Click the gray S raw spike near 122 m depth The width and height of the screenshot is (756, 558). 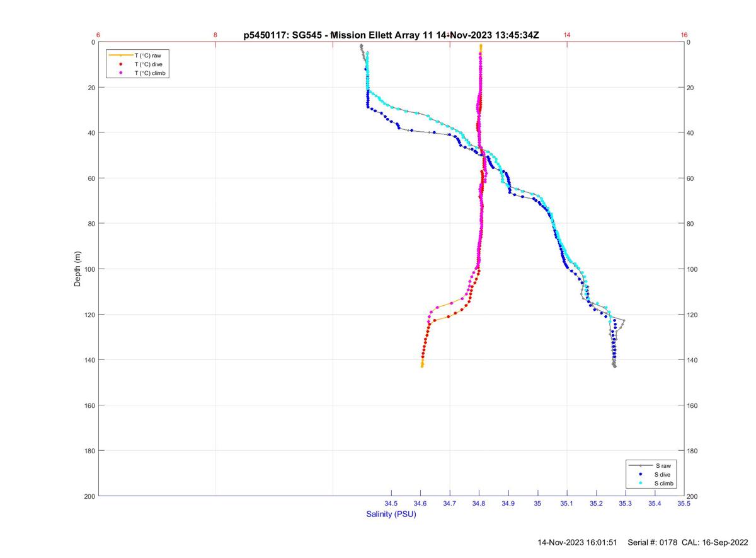click(x=623, y=321)
